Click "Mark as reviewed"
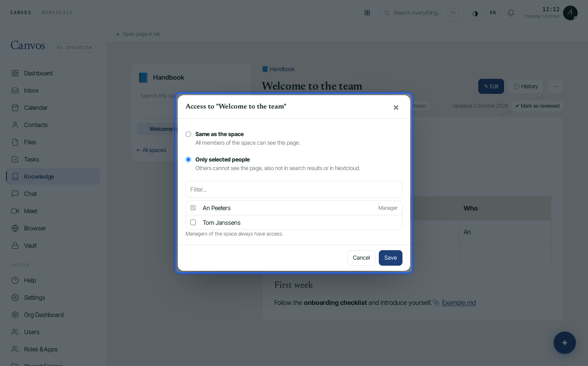Viewport: 588px width, 366px height. click(x=537, y=106)
